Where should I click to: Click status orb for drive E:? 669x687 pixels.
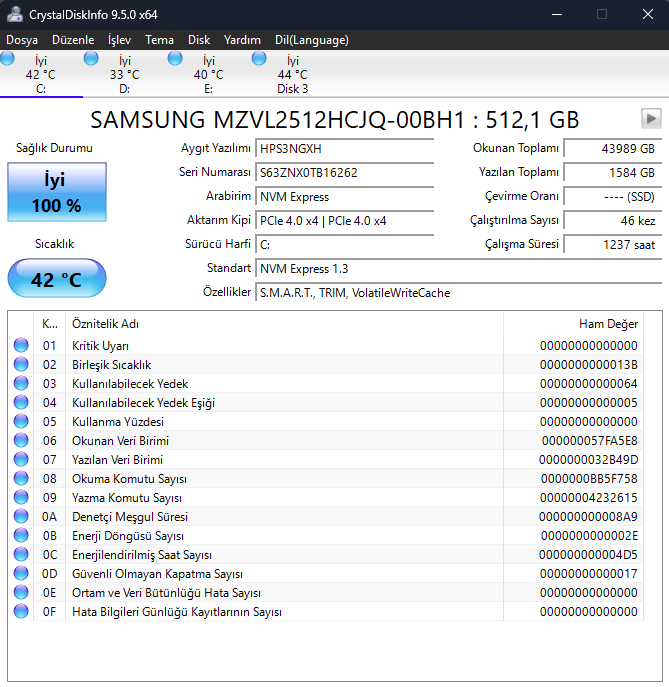[x=176, y=59]
